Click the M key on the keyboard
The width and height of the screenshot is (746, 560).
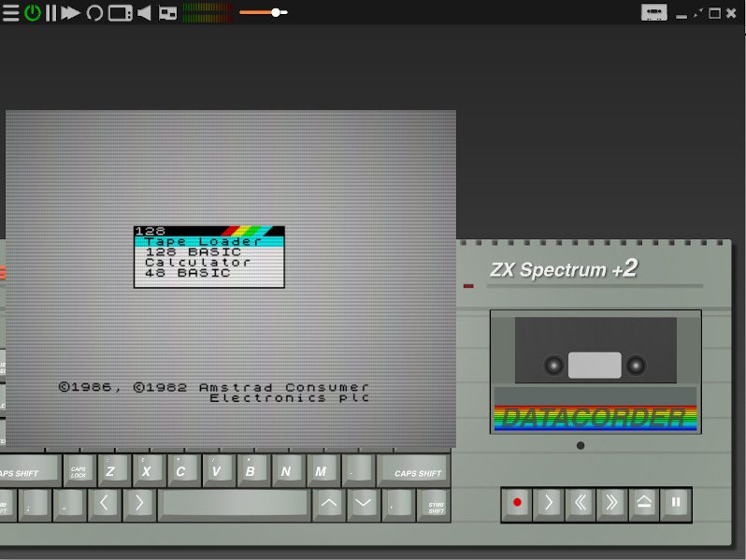(323, 470)
